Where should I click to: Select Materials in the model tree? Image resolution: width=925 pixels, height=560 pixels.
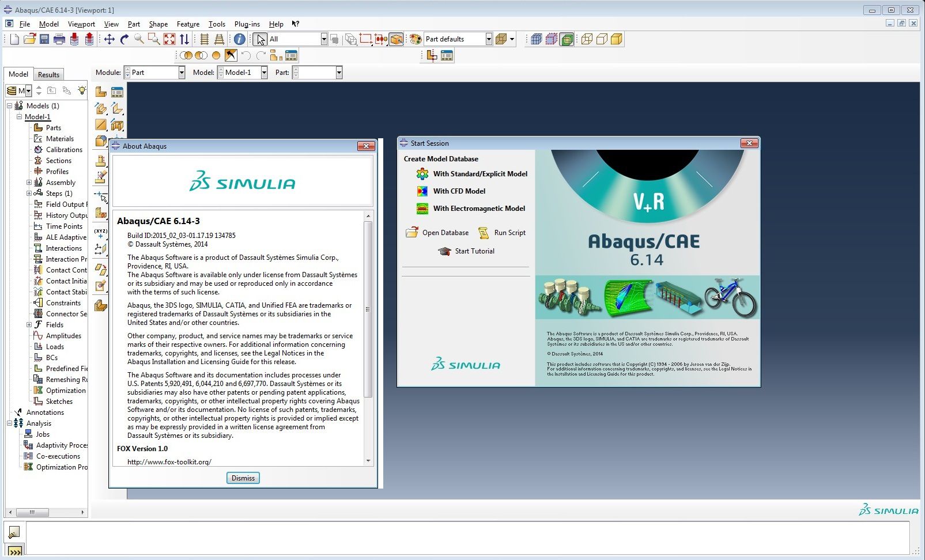coord(59,139)
